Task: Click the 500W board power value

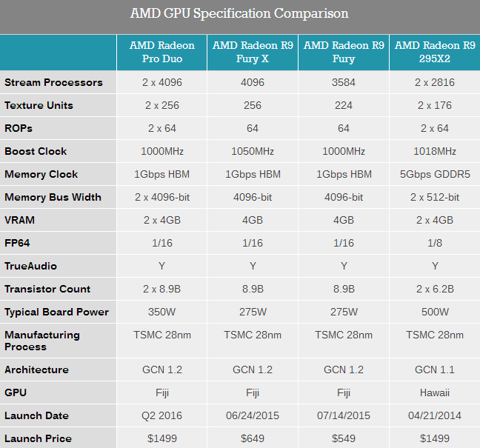Action: pos(435,312)
